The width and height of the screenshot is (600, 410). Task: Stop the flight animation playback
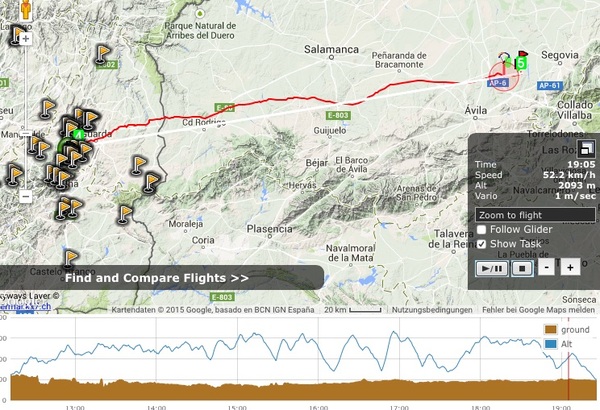point(522,268)
